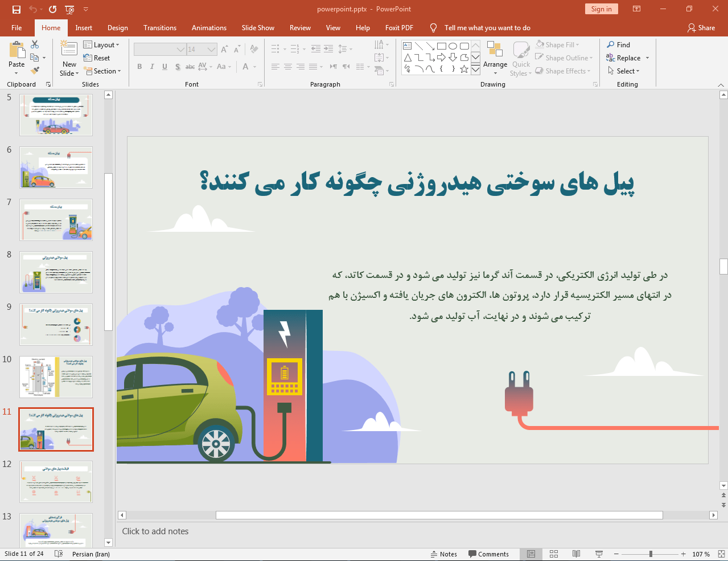This screenshot has height=561, width=728.
Task: Select the star shape in shapes gallery
Action: click(x=464, y=69)
